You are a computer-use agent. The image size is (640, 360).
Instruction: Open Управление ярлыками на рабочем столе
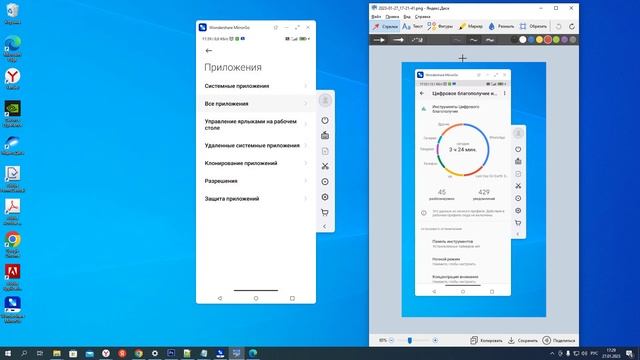click(256, 124)
